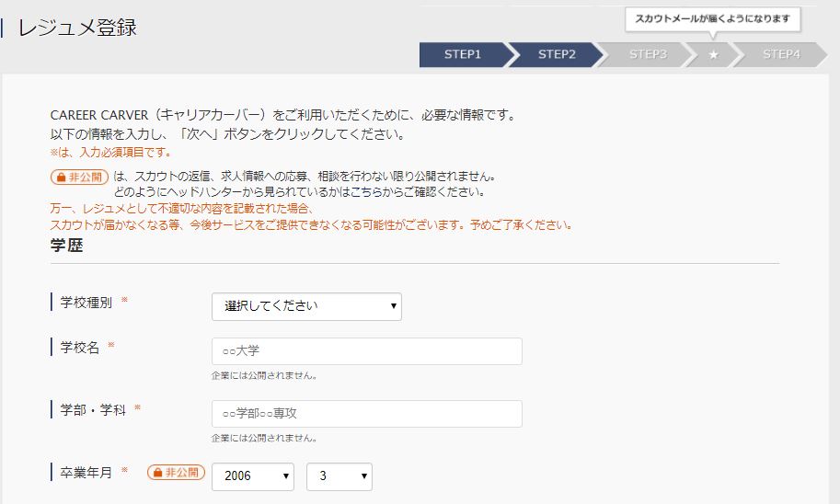Image resolution: width=840 pixels, height=504 pixels.
Task: Open the 学校種別 選択してください dropdown
Action: pyautogui.click(x=306, y=306)
